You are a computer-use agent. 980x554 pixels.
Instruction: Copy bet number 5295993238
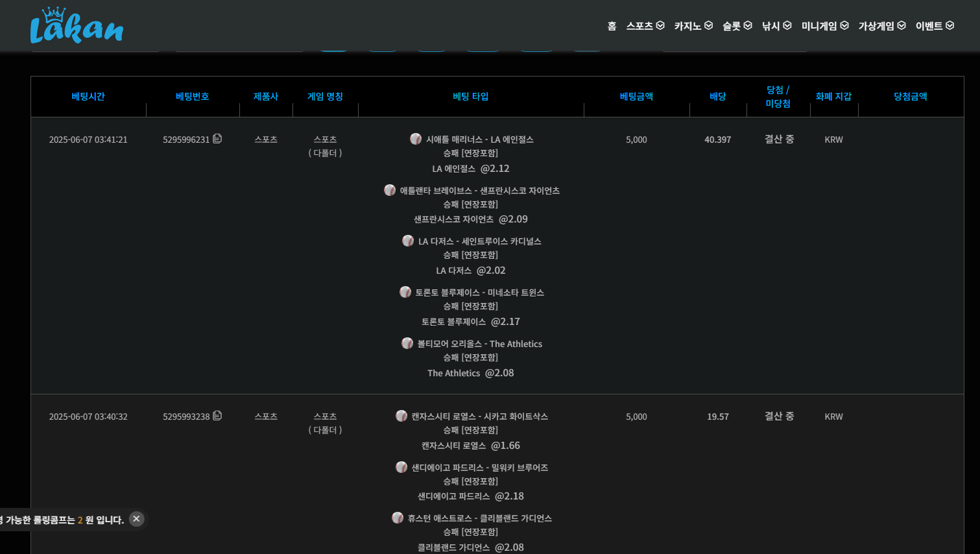[x=217, y=416]
